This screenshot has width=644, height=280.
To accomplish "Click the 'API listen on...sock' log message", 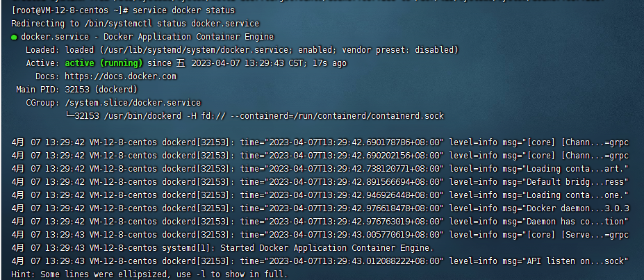I will (576, 261).
